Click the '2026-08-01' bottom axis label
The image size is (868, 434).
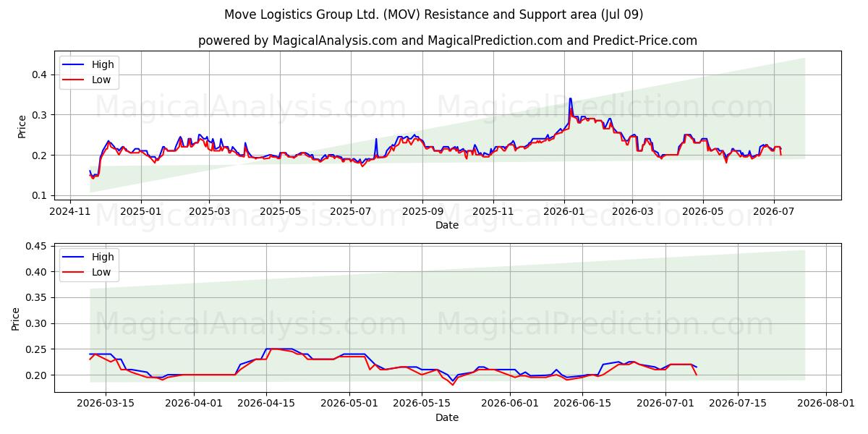pyautogui.click(x=825, y=404)
